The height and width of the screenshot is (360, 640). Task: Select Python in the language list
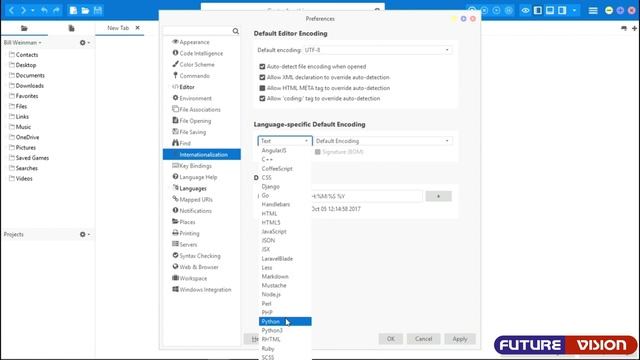285,322
